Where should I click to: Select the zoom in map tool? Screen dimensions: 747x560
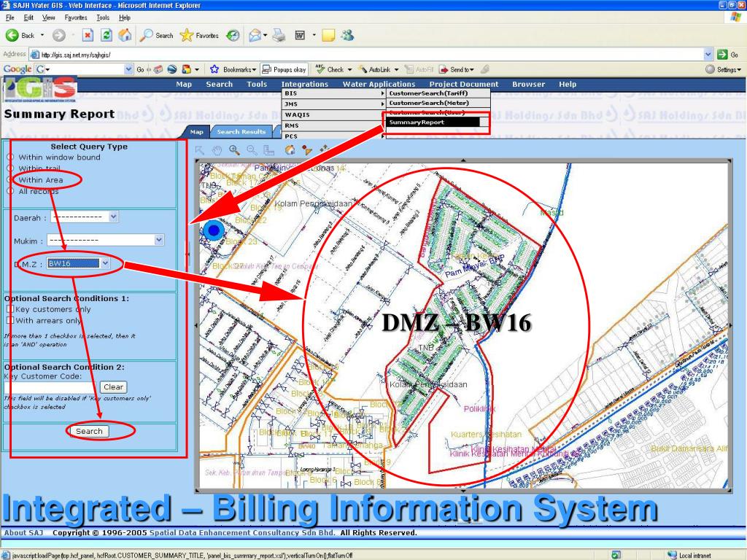234,150
